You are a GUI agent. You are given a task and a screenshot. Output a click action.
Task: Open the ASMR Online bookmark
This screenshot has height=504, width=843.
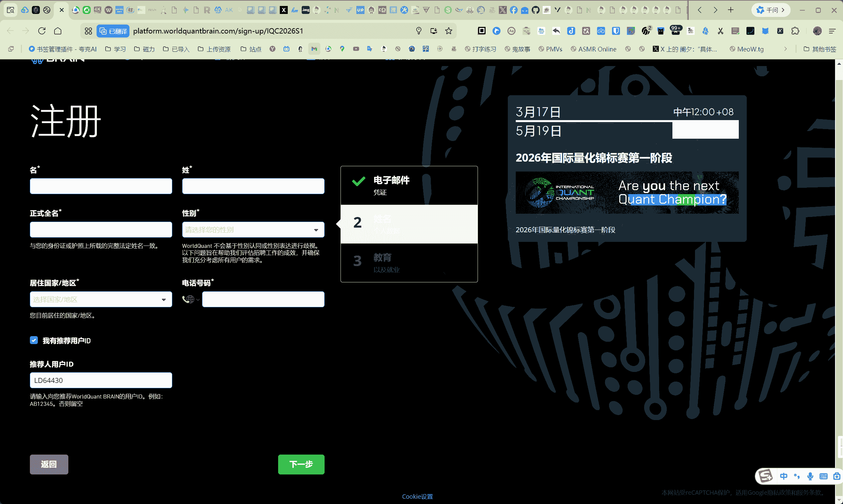tap(594, 49)
